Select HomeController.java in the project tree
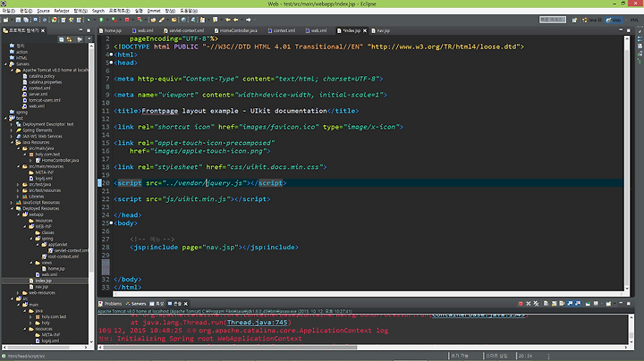This screenshot has height=361, width=644. coord(60,161)
